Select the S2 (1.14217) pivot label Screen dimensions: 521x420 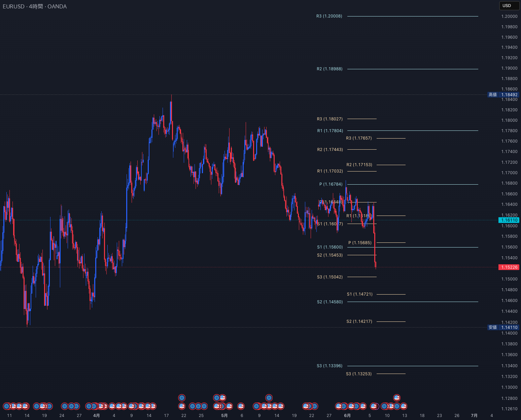359,321
